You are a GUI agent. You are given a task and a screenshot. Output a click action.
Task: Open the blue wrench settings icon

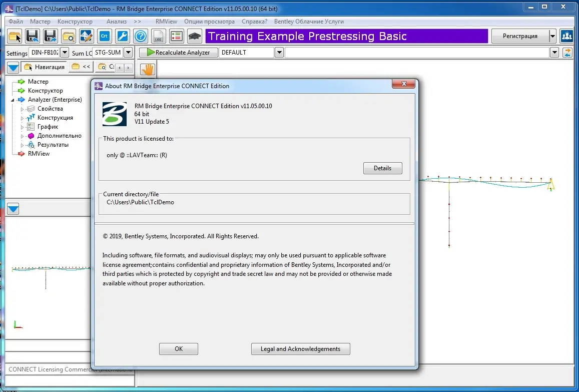coord(123,36)
